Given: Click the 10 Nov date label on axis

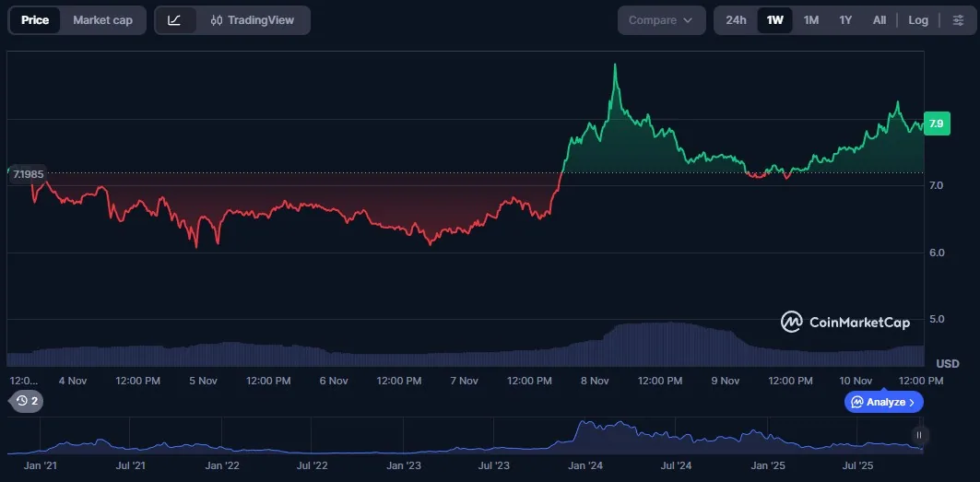Looking at the screenshot, I should [855, 381].
